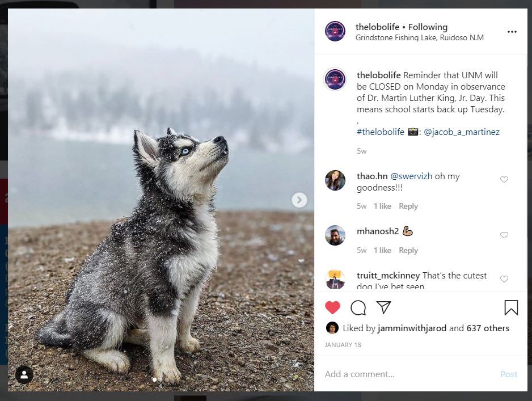Visit @jacob_a_martinez photographer profile

462,132
